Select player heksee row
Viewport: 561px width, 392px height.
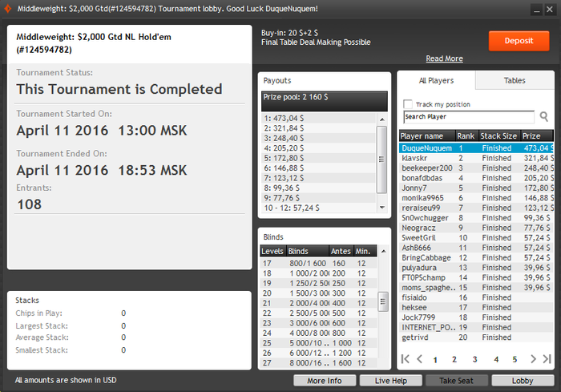coord(476,308)
